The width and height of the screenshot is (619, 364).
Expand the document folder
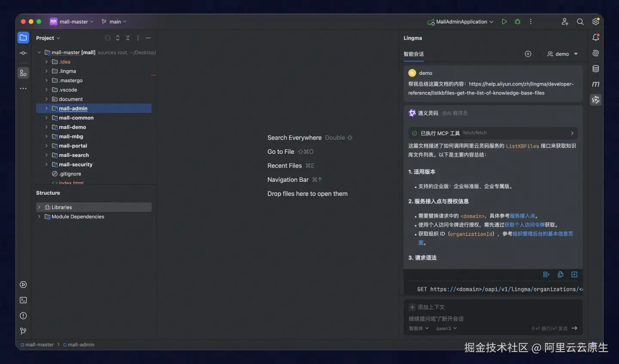[x=46, y=99]
